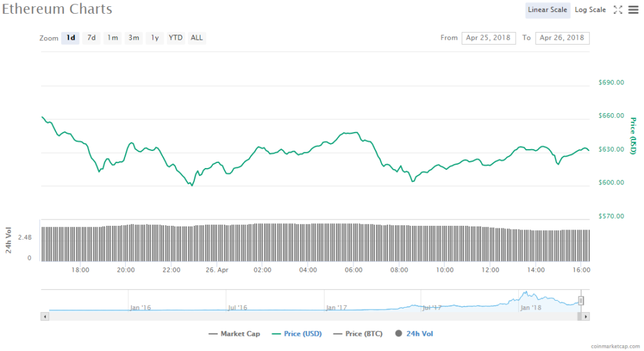
Task: Zoom chart to 1y
Action: pyautogui.click(x=154, y=38)
